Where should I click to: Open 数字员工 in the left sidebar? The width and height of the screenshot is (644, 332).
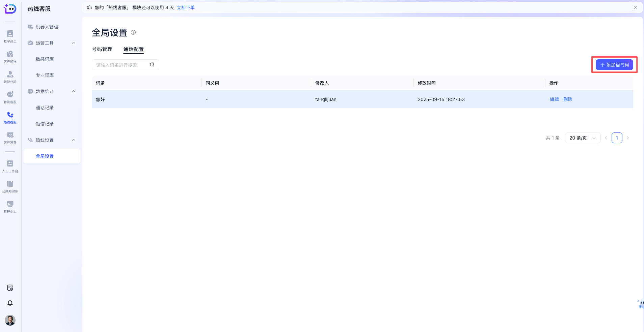(10, 36)
